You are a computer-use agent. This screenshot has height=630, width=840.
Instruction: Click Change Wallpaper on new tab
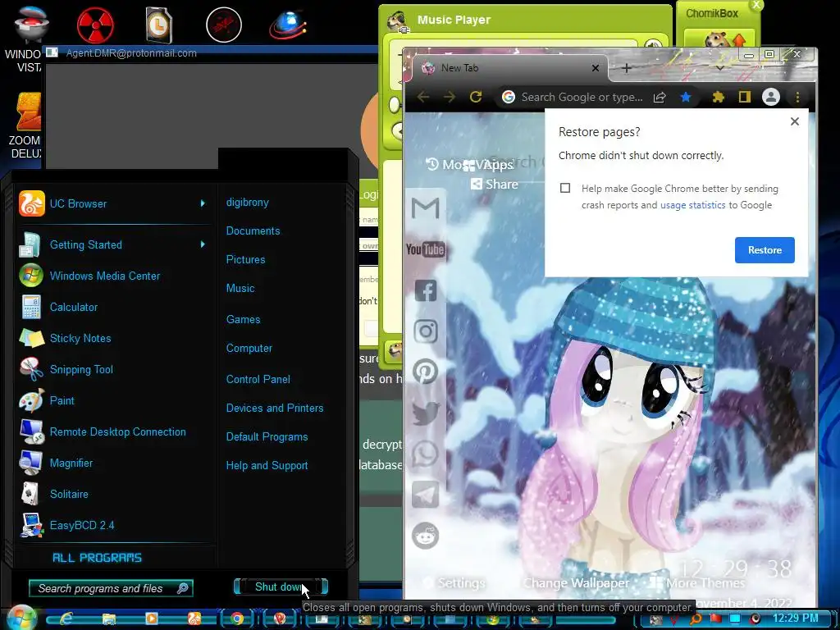pyautogui.click(x=576, y=583)
